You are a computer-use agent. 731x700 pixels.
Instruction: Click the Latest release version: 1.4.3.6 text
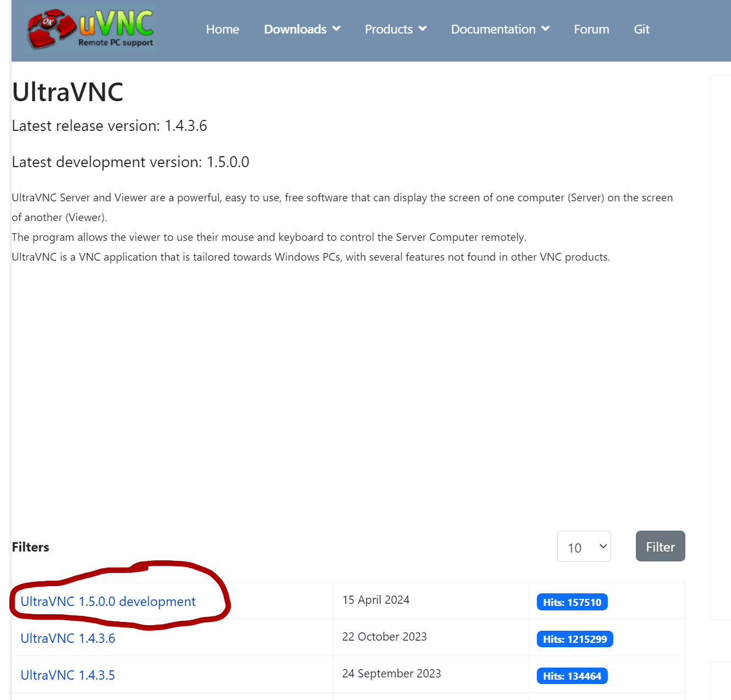[109, 126]
